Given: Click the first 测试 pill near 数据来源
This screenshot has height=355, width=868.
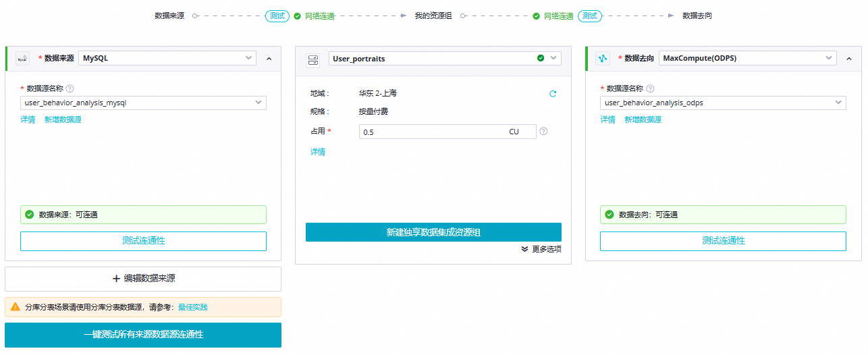Looking at the screenshot, I should (277, 16).
